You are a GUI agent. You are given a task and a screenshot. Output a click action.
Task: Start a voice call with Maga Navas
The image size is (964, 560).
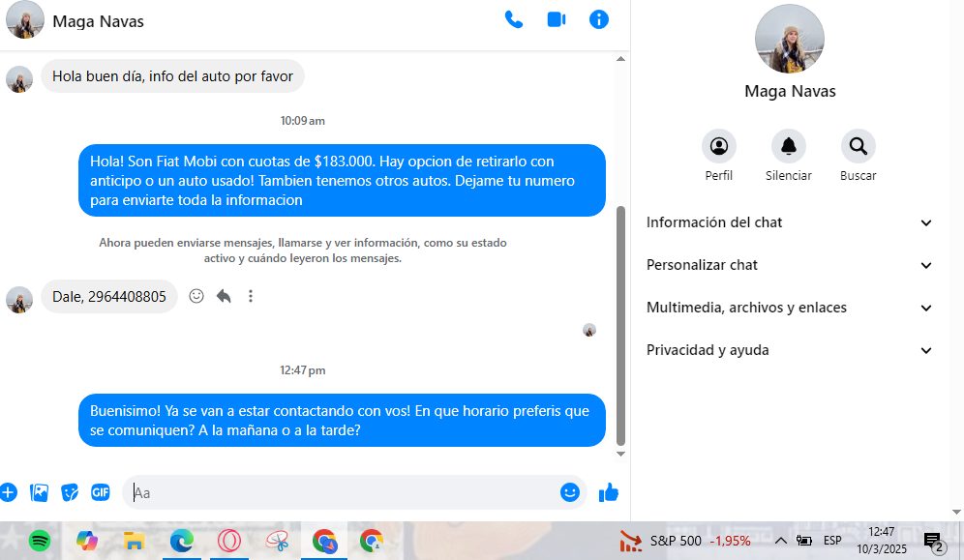(513, 19)
